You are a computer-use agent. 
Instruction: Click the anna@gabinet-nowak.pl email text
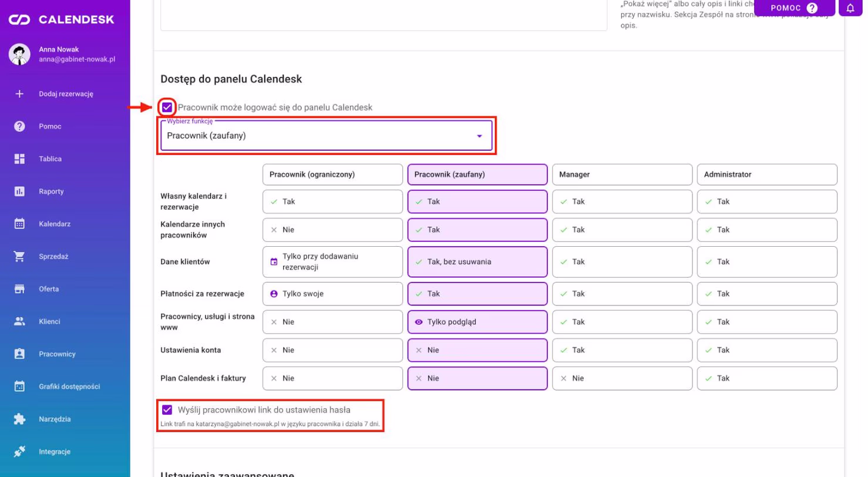tap(77, 59)
